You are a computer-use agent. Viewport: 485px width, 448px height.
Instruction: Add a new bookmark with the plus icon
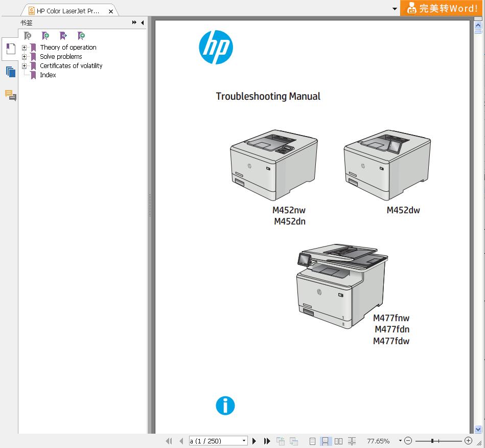pos(45,36)
